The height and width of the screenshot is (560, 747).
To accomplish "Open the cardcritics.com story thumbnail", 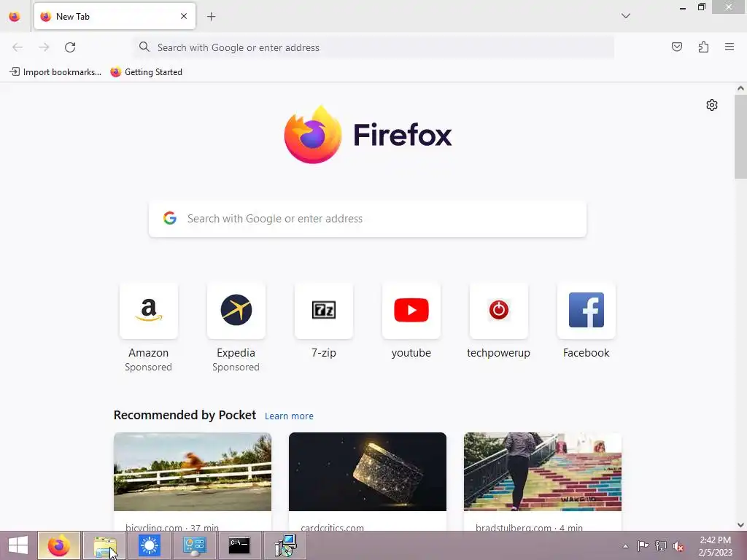I will pos(368,472).
